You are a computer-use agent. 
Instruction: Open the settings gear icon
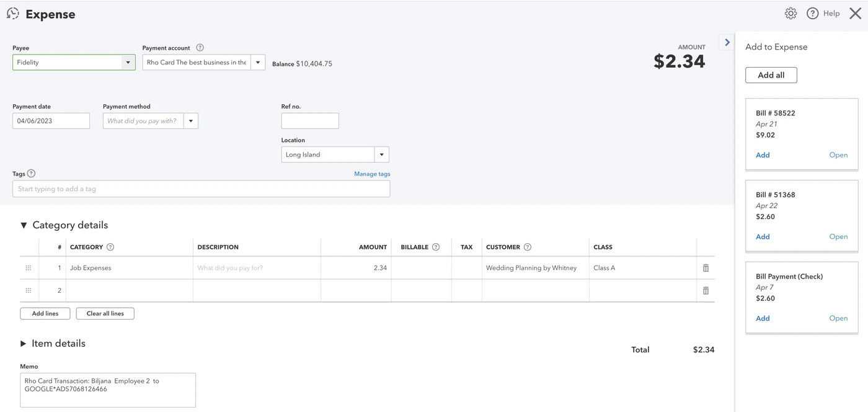tap(790, 13)
